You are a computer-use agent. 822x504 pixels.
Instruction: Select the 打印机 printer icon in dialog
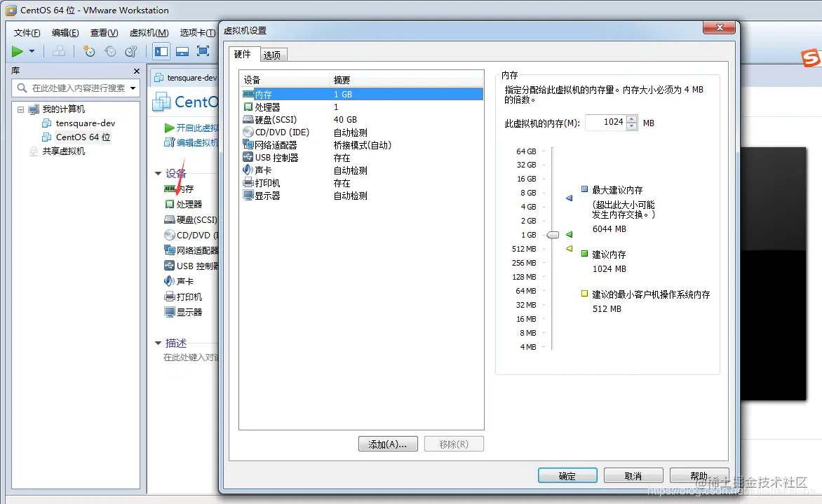click(248, 182)
